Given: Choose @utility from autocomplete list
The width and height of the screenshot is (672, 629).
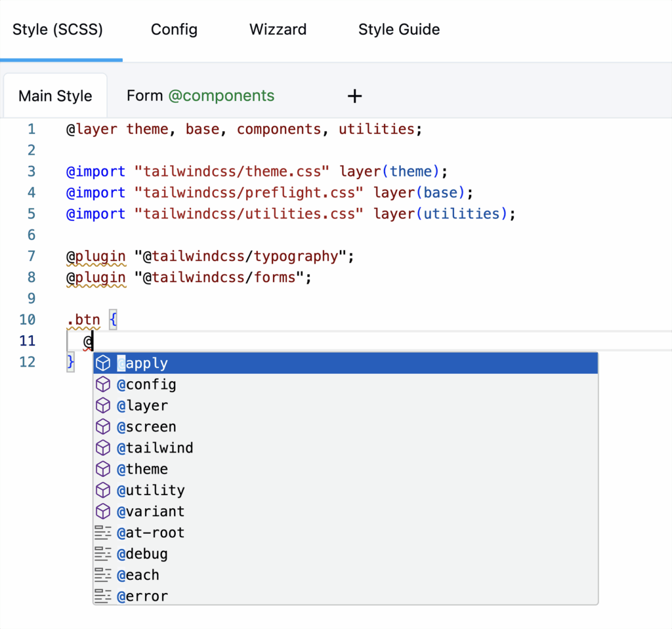Looking at the screenshot, I should click(151, 491).
